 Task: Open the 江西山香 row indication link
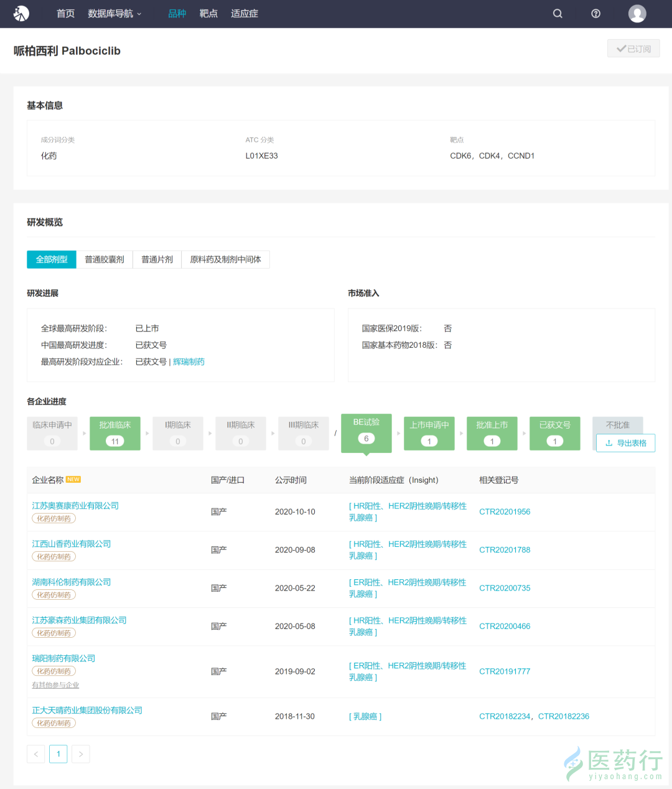[408, 549]
